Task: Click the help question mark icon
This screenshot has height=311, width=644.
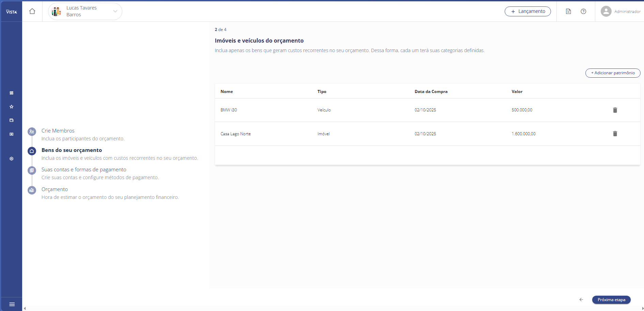Action: point(583,12)
